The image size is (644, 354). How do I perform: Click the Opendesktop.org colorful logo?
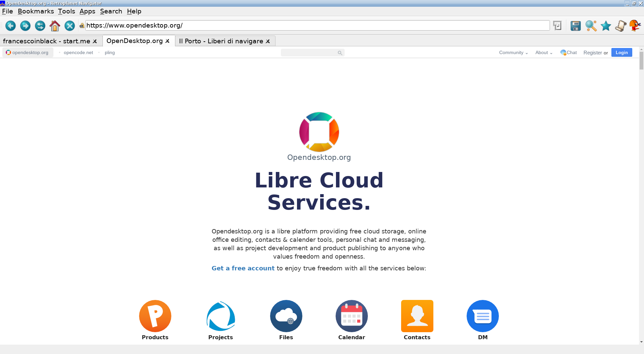click(x=319, y=132)
